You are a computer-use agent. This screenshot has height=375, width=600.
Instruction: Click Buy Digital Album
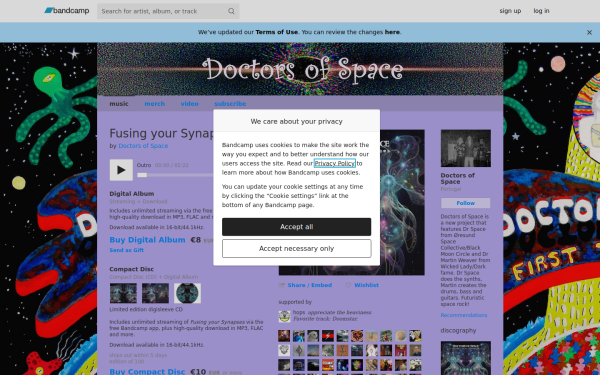147,240
